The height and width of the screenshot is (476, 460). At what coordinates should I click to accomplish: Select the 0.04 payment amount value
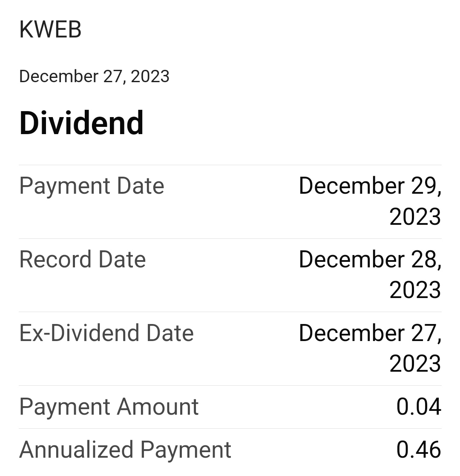[418, 407]
